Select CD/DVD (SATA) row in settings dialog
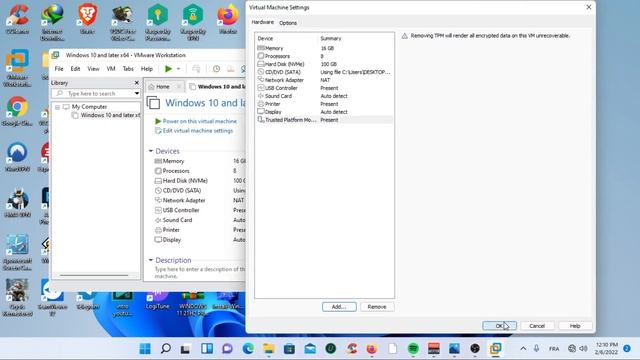The image size is (640, 360). point(324,72)
